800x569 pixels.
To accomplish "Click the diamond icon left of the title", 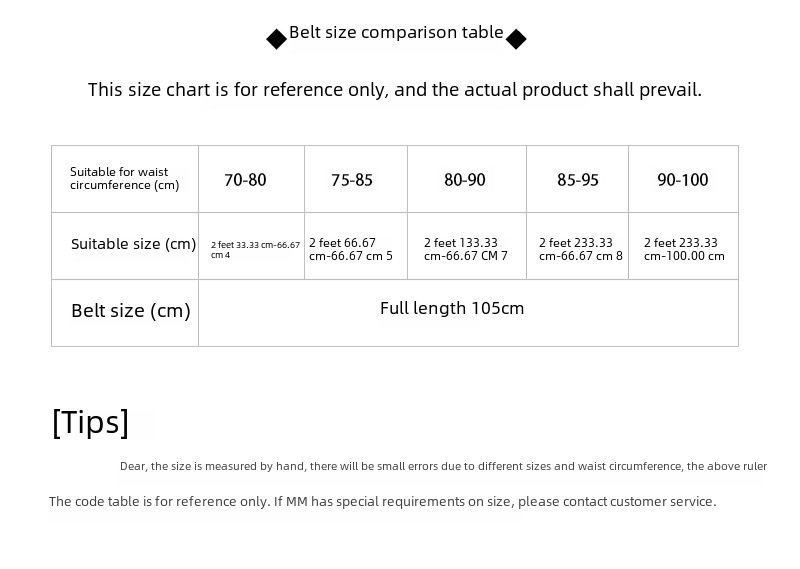I will click(x=276, y=40).
